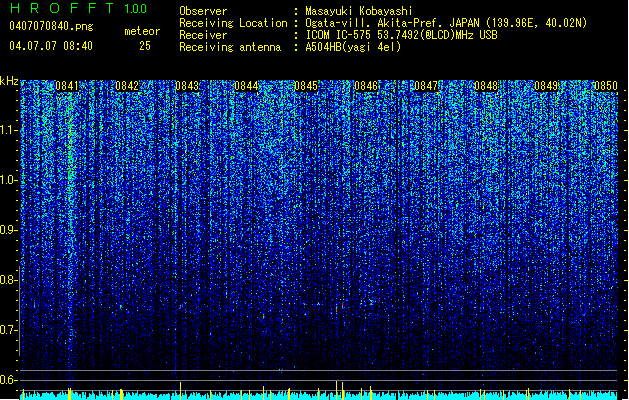Click the Observer label
629x400 pixels.
[x=203, y=11]
